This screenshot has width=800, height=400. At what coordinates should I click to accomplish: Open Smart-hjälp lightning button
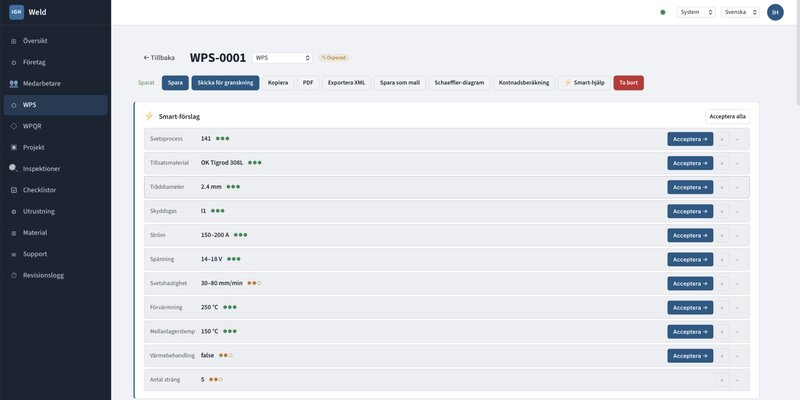tap(584, 83)
